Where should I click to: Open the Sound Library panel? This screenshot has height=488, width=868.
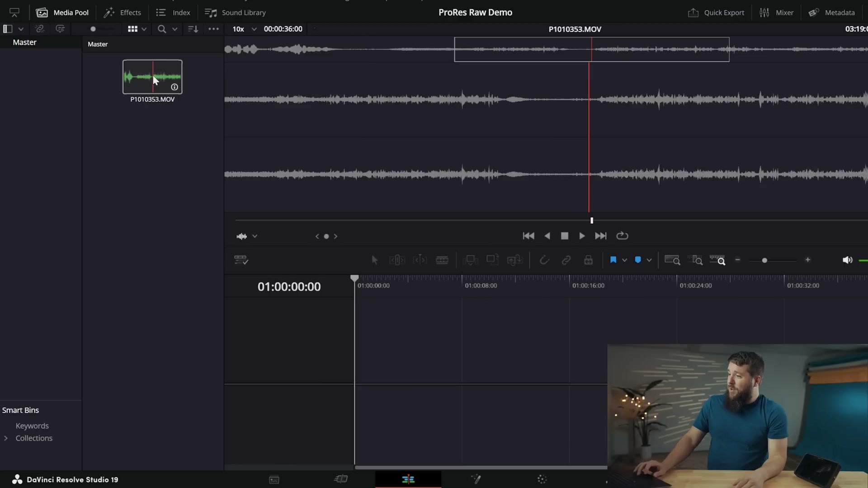point(235,13)
